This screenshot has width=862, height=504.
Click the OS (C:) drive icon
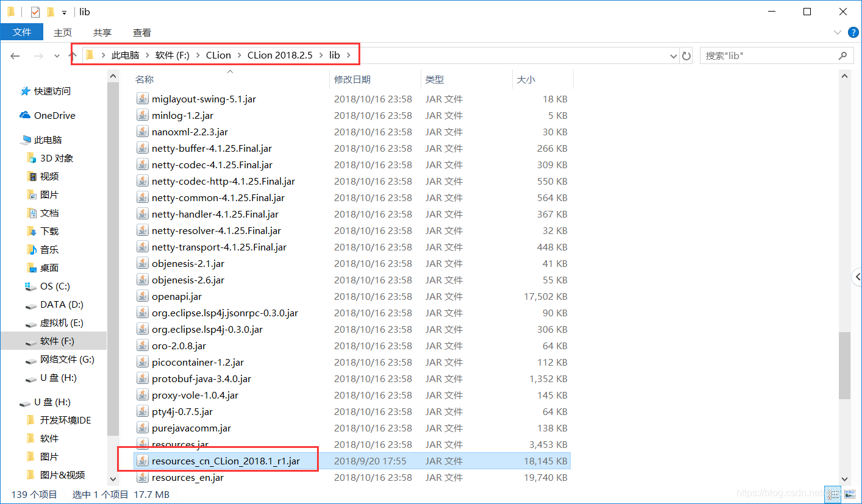click(30, 286)
